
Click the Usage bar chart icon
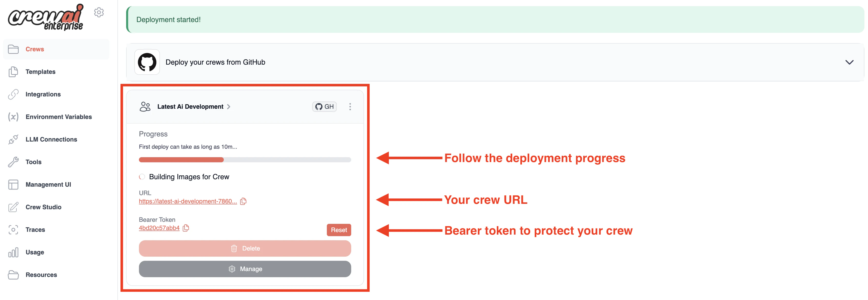(x=13, y=252)
